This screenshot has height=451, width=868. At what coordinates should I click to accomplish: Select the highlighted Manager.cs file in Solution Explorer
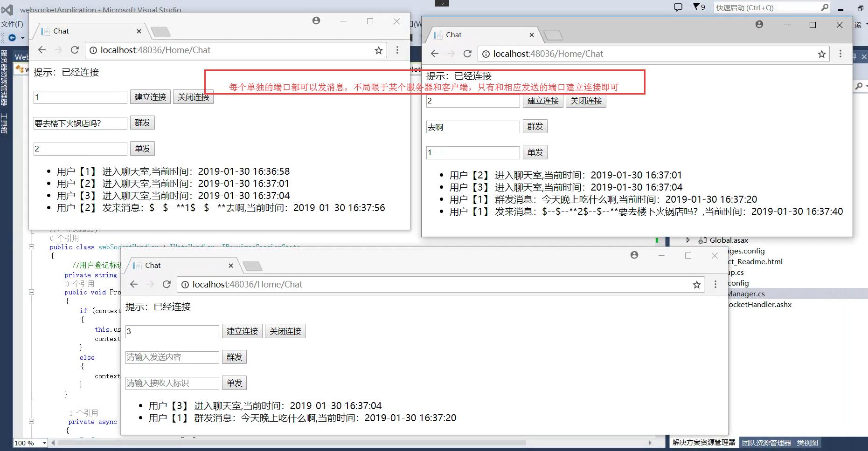click(746, 294)
